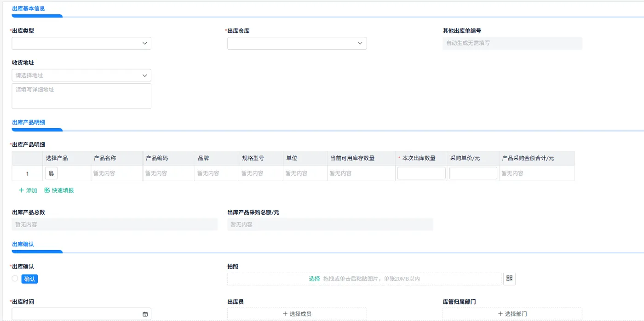
Task: Open the 出库类型 dropdown
Action: pos(81,43)
